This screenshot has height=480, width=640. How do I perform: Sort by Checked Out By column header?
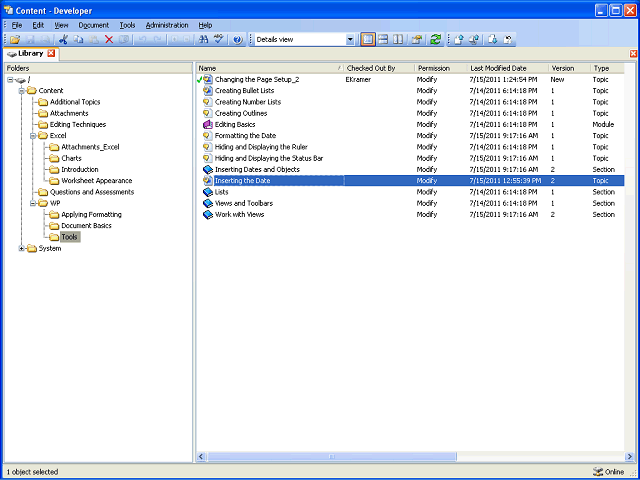(379, 68)
